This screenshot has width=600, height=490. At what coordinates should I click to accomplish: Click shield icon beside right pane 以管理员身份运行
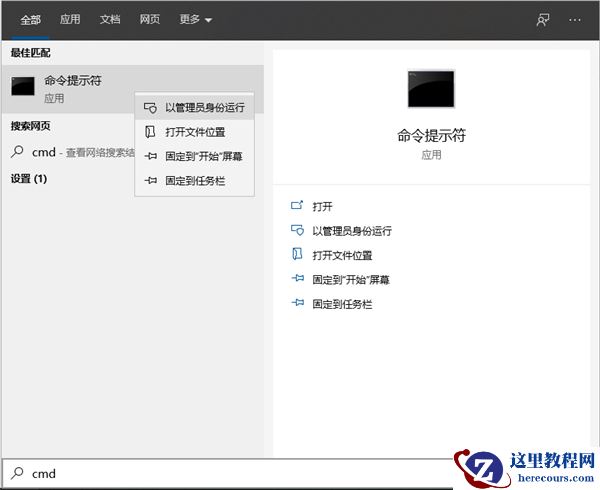click(x=297, y=230)
